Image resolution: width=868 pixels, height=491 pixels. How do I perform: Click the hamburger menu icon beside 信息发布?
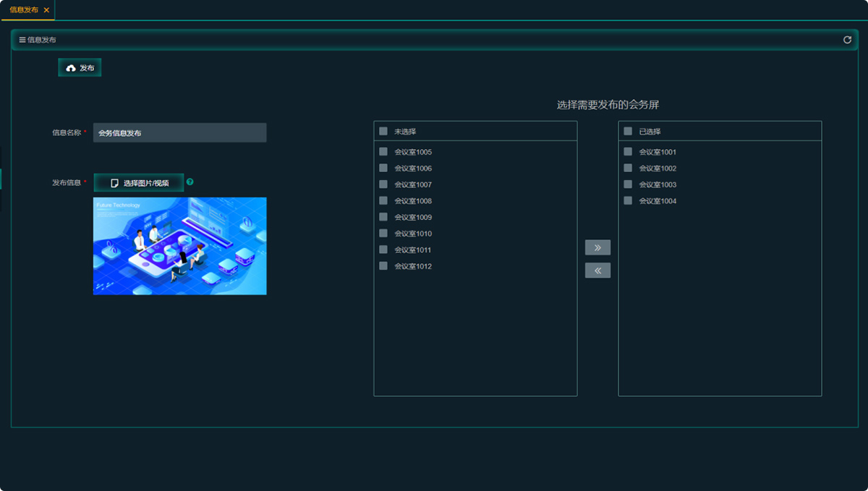point(22,40)
